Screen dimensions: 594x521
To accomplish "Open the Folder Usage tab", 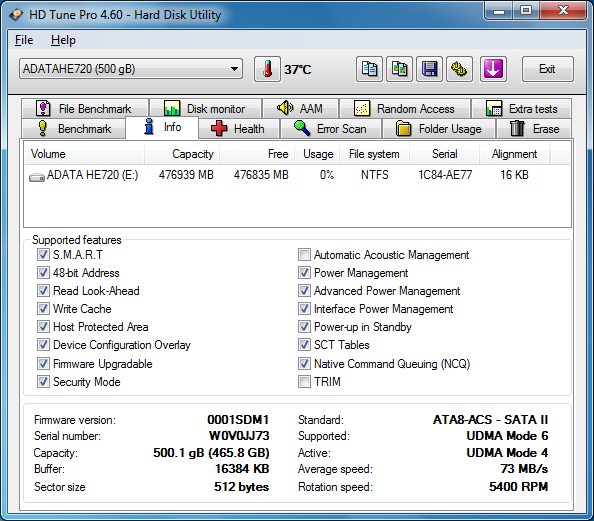I will click(439, 128).
